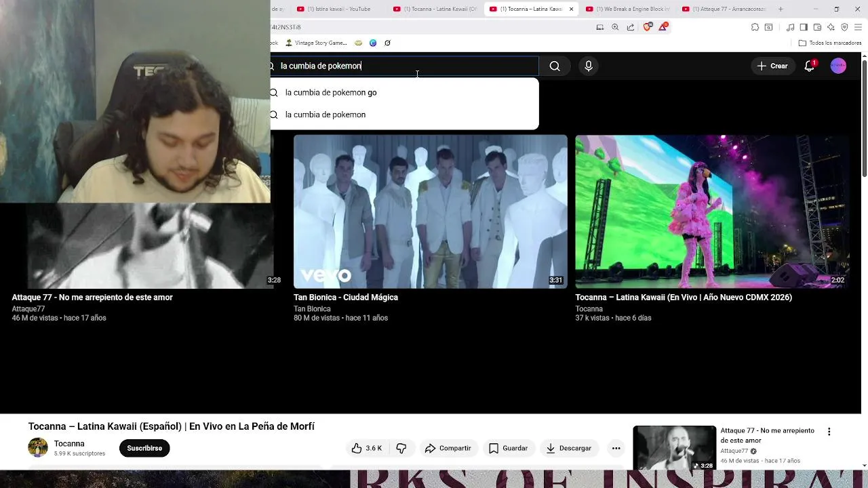Click the slashed circle bookmark icon
The height and width of the screenshot is (488, 868).
click(387, 43)
